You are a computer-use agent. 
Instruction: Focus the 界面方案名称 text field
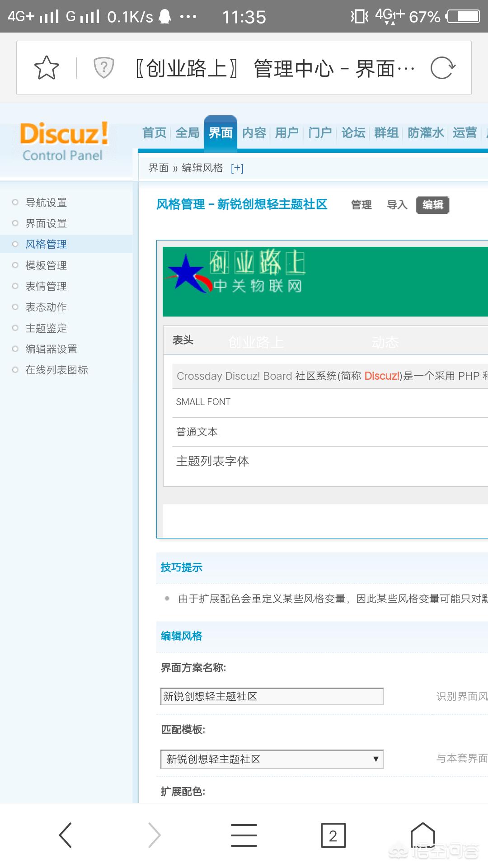[x=272, y=696]
